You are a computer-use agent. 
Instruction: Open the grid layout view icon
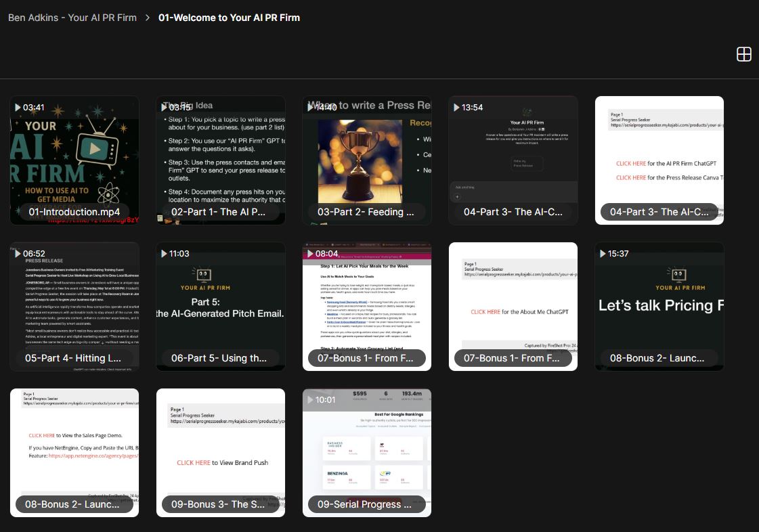[743, 54]
